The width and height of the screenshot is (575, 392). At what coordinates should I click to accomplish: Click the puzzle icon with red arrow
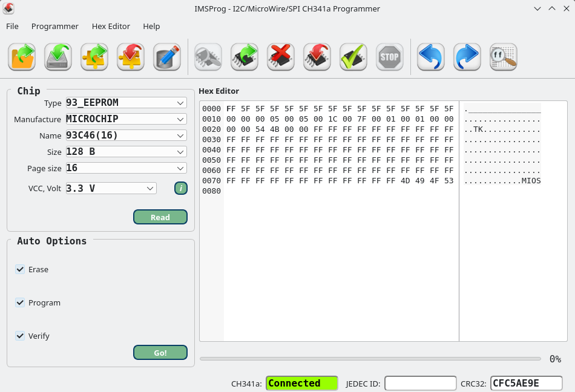(131, 57)
